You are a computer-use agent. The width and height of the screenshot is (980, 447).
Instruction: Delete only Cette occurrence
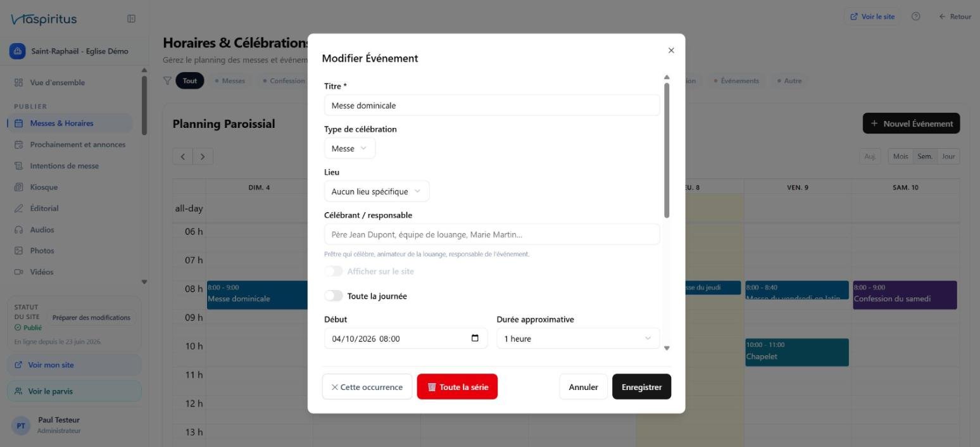(367, 387)
